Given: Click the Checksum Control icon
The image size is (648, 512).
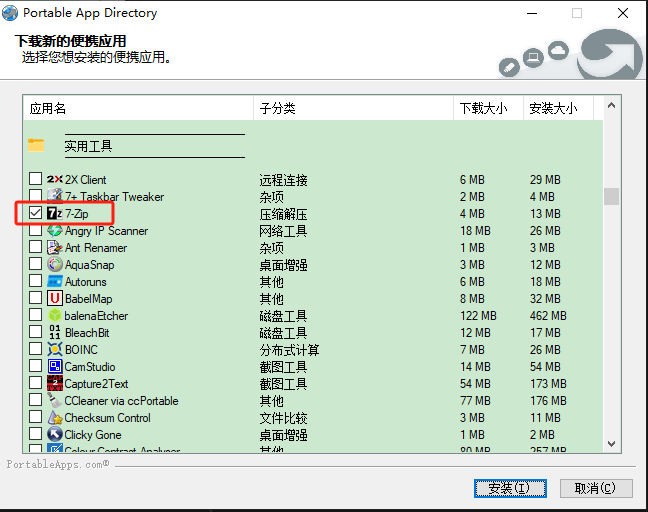Looking at the screenshot, I should coord(55,417).
